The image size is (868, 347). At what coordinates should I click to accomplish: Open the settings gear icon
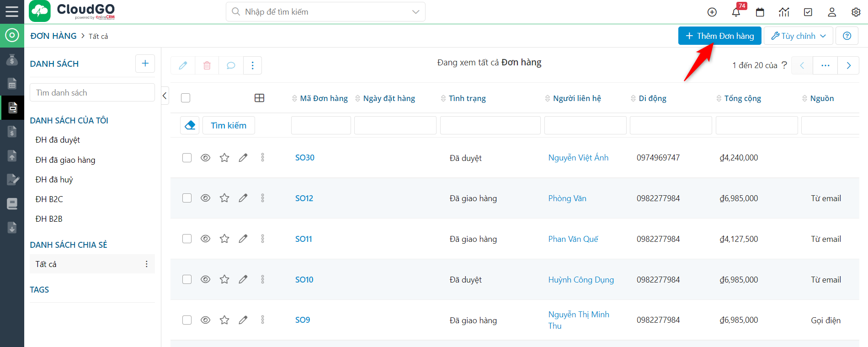pos(856,12)
